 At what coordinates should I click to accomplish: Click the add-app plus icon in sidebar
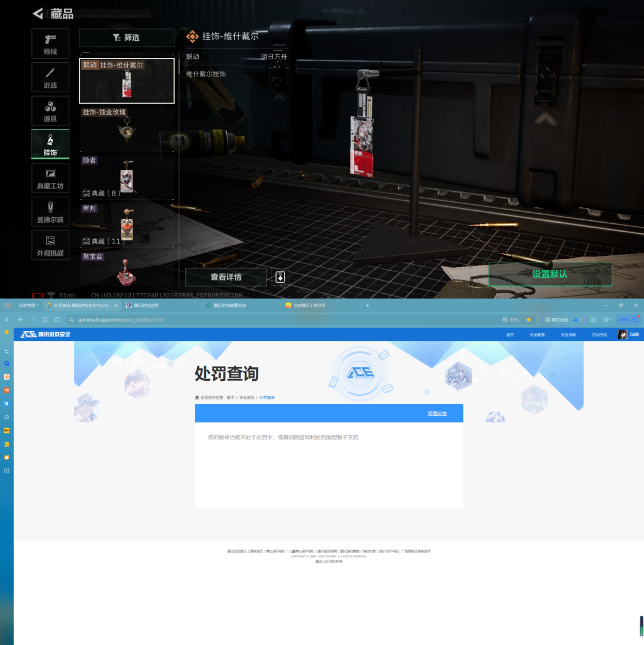[7, 471]
